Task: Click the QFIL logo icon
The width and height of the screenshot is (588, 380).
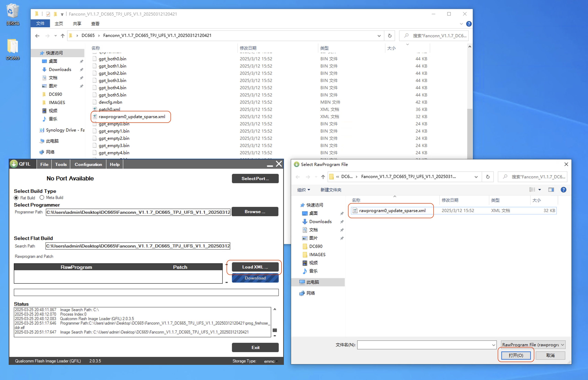Action: [14, 164]
